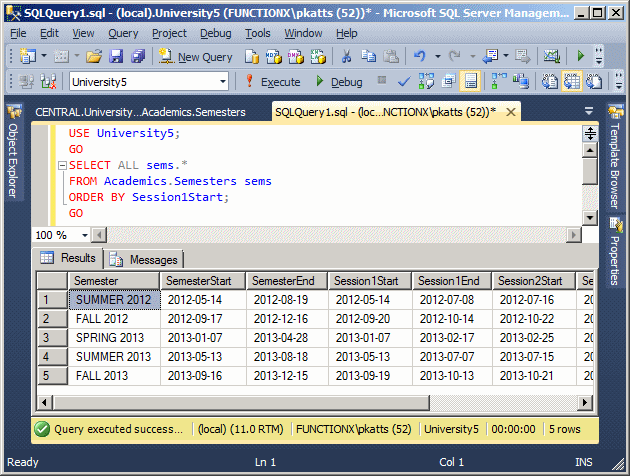This screenshot has height=476, width=630.
Task: Click the Analysis Services MDX Query icon
Action: pyautogui.click(x=274, y=57)
